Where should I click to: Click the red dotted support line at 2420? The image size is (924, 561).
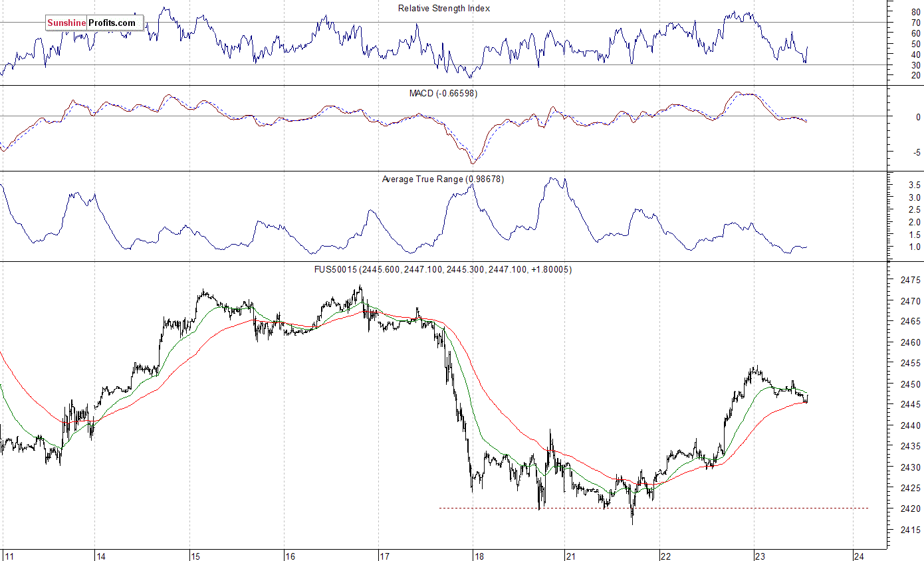[653, 508]
